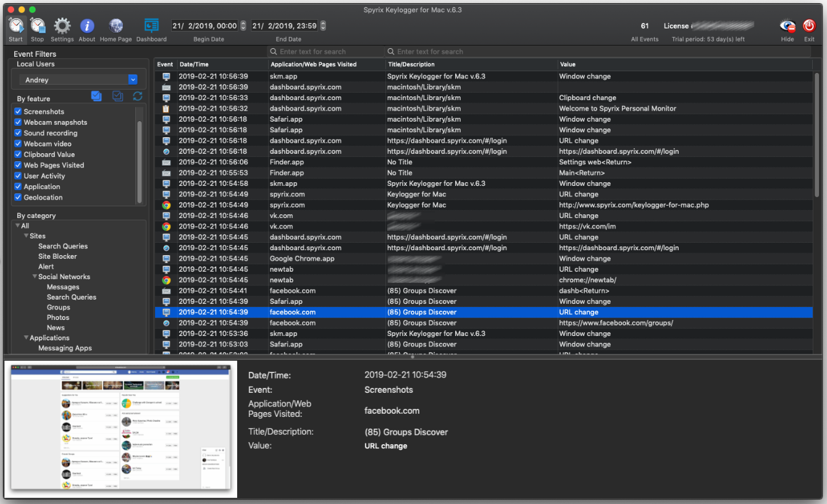The image size is (827, 504).
Task: Click the Start monitoring icon
Action: click(16, 26)
